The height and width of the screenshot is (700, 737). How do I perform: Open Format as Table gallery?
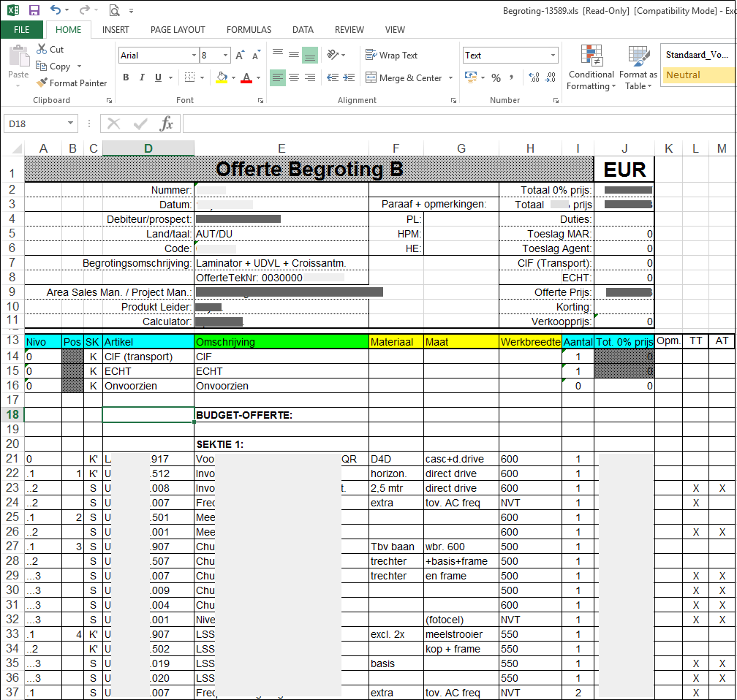click(x=638, y=67)
